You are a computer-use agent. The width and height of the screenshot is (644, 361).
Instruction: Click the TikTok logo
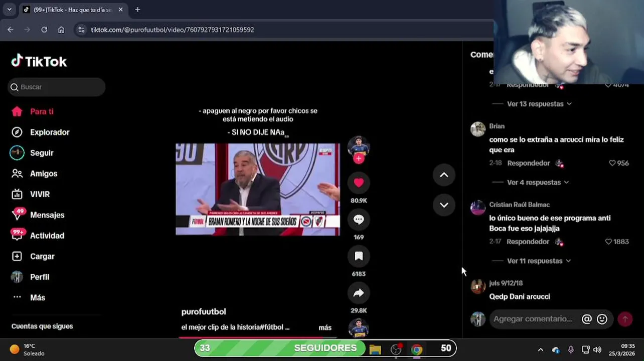pos(39,61)
